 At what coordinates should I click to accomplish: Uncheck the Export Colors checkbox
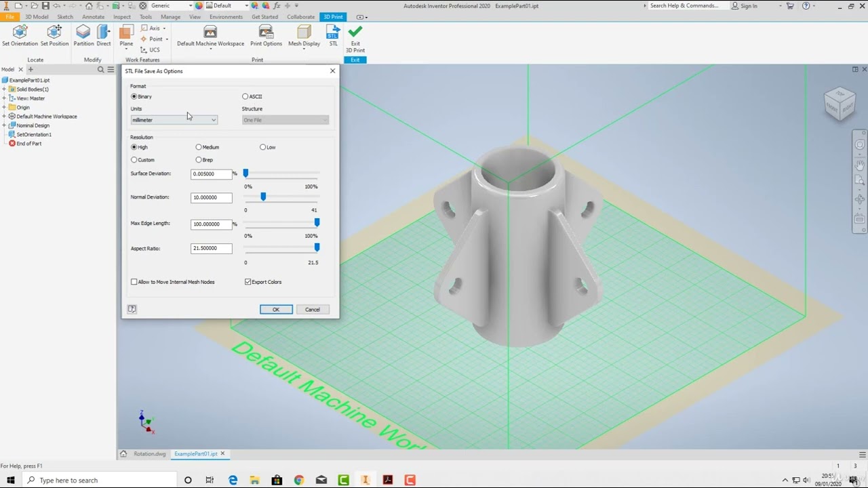[x=248, y=282]
